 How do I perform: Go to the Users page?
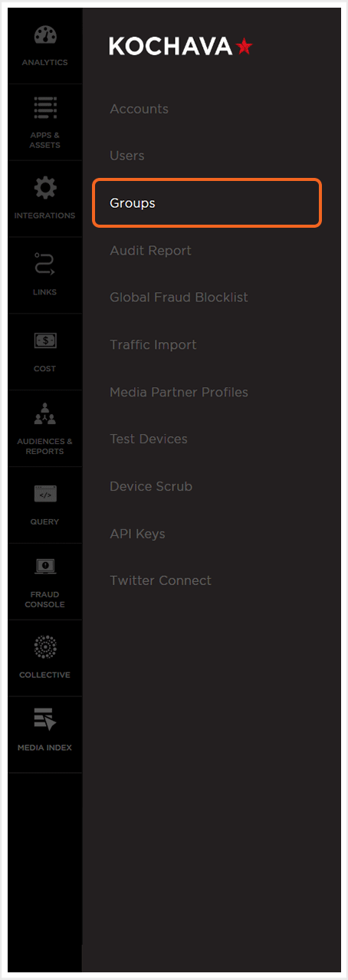click(x=126, y=156)
